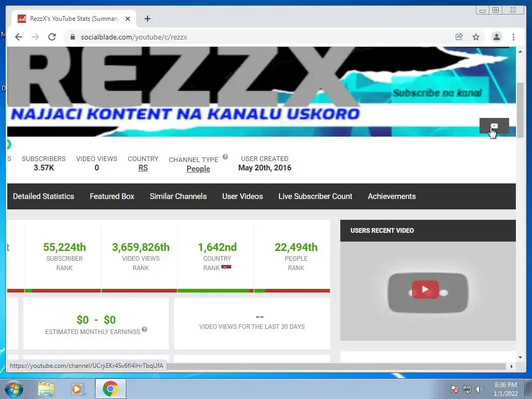Open Windows Start menu

point(14,389)
